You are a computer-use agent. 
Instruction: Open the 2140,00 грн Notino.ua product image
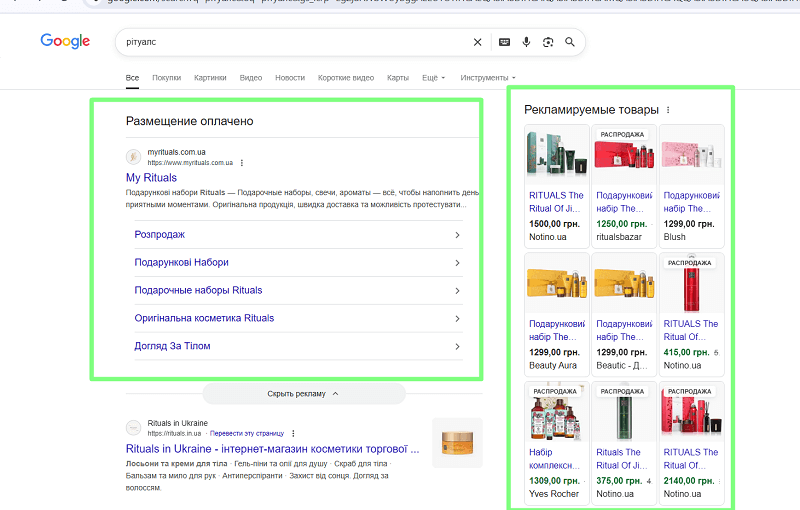(691, 412)
